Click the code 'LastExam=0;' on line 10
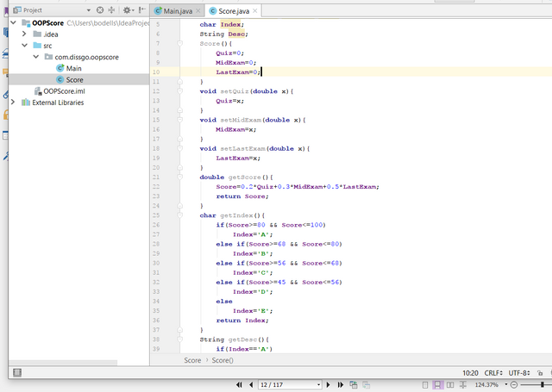This screenshot has height=392, width=552. 238,72
